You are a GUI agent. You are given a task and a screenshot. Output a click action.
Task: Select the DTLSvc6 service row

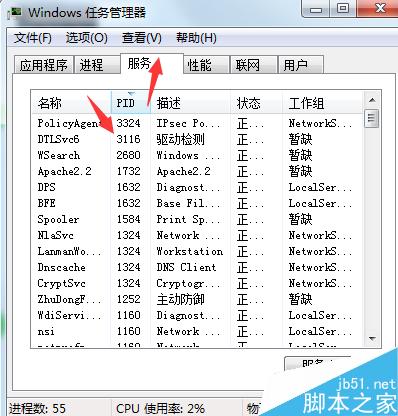[x=197, y=139]
